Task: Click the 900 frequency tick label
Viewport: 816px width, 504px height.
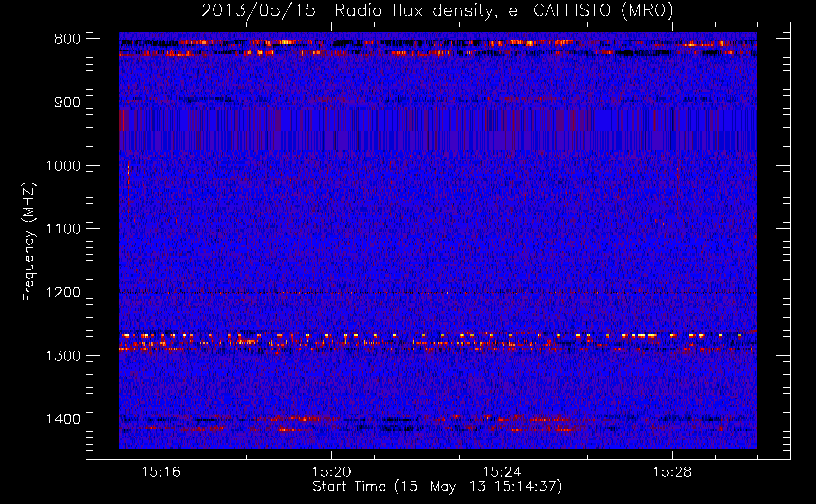Action: pyautogui.click(x=67, y=102)
